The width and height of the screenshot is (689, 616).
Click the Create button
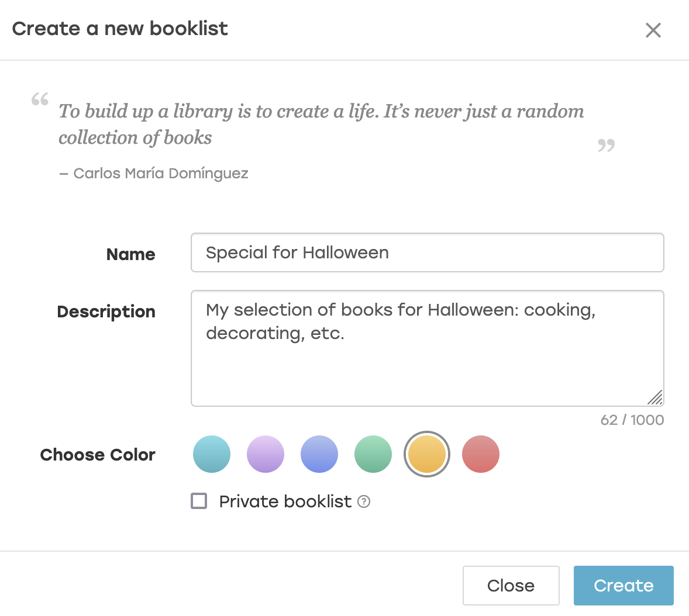[x=623, y=585]
